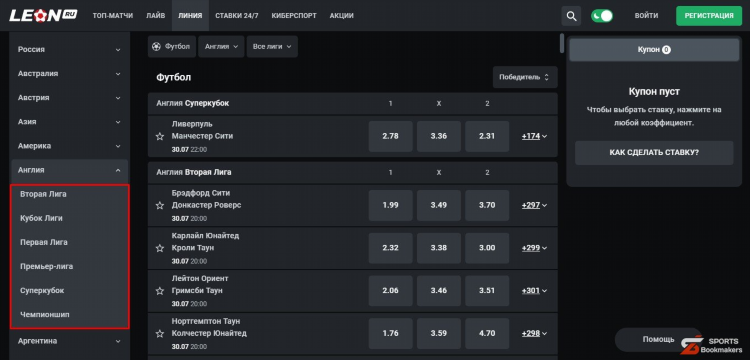
Task: Pick draw odds 3.38
Action: pos(439,248)
